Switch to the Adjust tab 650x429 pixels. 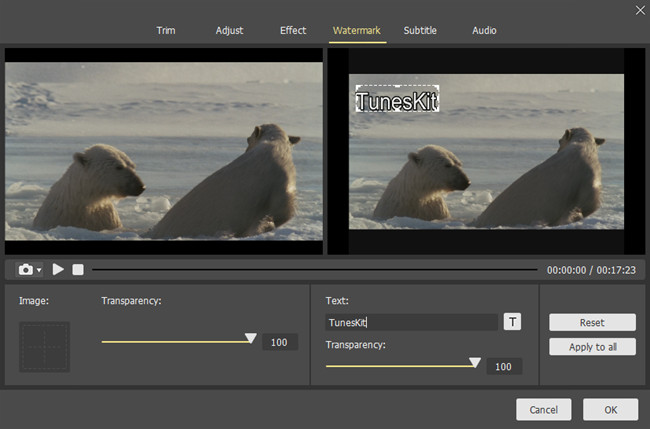[x=229, y=31]
